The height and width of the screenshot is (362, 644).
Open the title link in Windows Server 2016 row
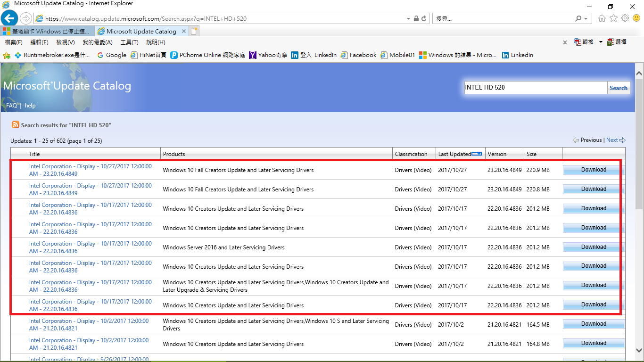pyautogui.click(x=91, y=247)
